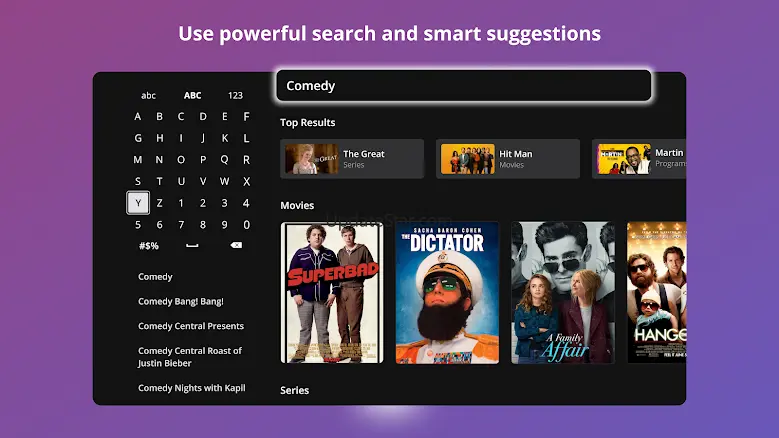Open the Martin program result
This screenshot has height=438, width=779.
tap(639, 159)
